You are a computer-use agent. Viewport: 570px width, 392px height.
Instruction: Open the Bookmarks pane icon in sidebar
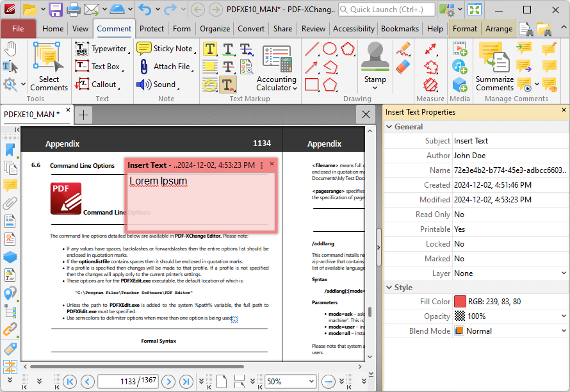pyautogui.click(x=10, y=151)
